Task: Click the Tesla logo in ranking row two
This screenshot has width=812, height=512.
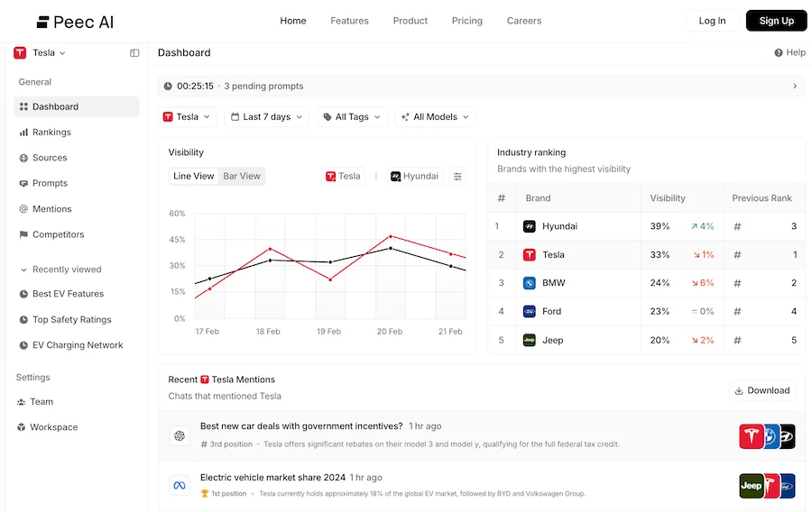Action: click(530, 254)
